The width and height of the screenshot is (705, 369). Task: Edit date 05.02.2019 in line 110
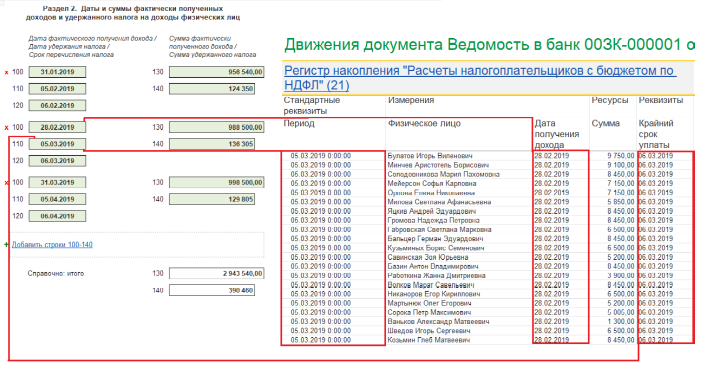pyautogui.click(x=57, y=89)
